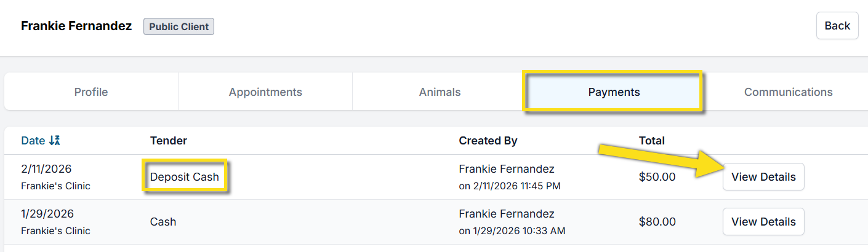
Task: View Details of the $50.00 Deposit Cash payment
Action: point(763,177)
